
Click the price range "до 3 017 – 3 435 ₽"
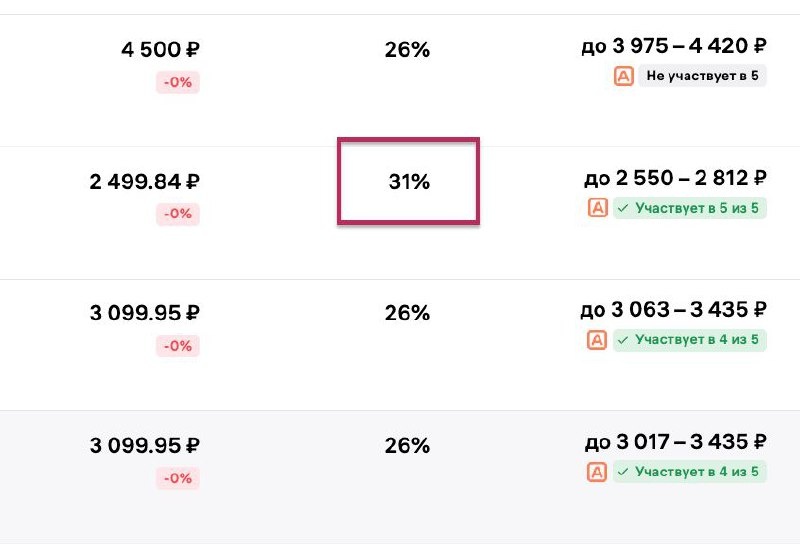(x=675, y=442)
